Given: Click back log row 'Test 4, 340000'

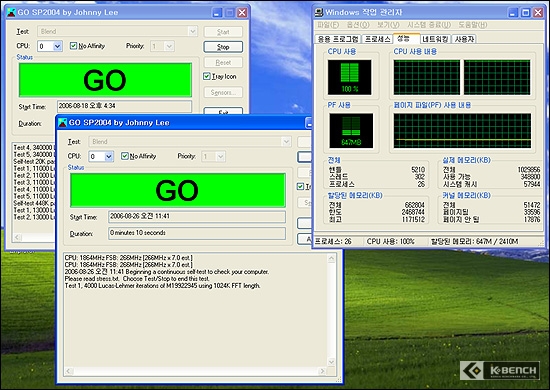Looking at the screenshot, I should tap(34, 147).
